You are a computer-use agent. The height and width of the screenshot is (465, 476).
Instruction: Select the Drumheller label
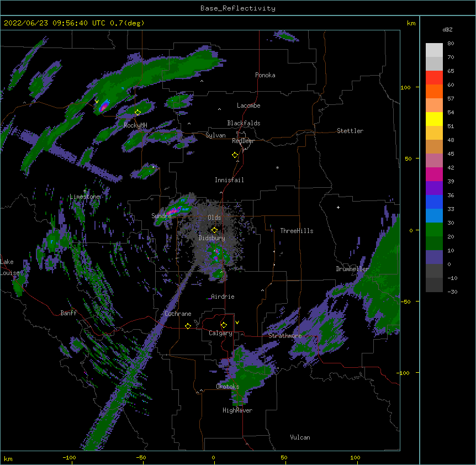click(x=352, y=269)
